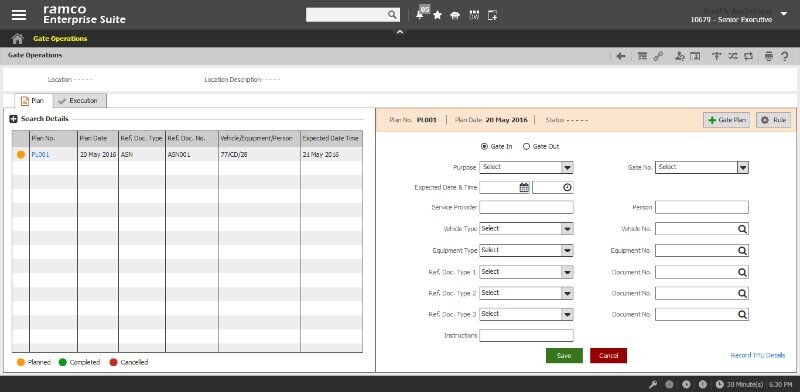Expand the Search Details section
The height and width of the screenshot is (392, 800).
point(14,119)
